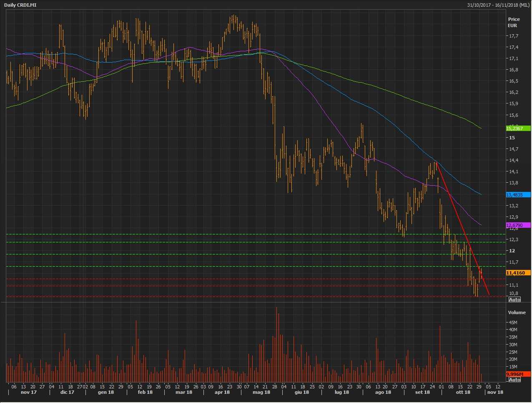Viewport: 532px width, 403px height.
Task: Click the date range label 31/10/2017 - 16/11/2018
Action: tap(498, 5)
